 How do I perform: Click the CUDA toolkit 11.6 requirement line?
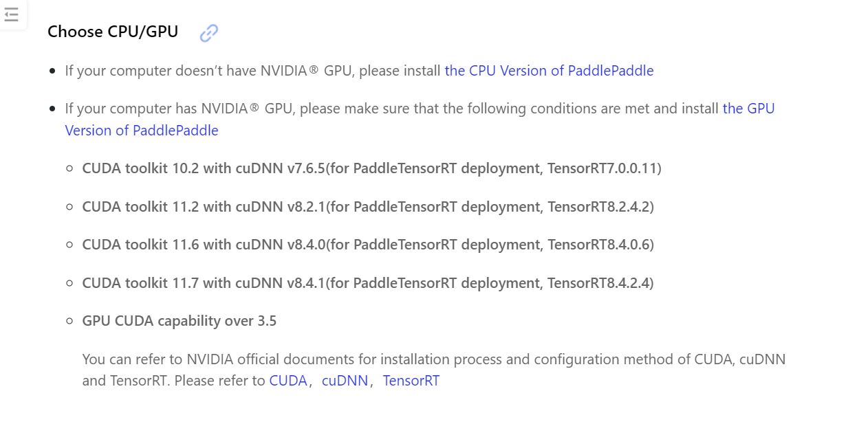click(x=368, y=245)
